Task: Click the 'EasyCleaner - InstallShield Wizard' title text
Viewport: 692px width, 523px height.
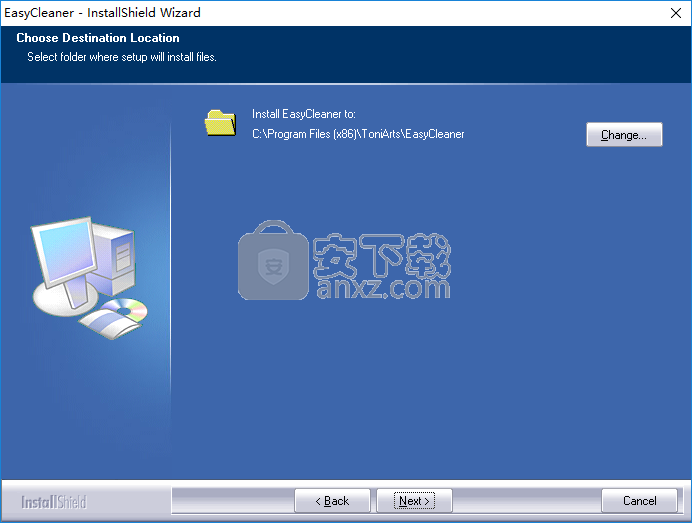Action: (102, 13)
